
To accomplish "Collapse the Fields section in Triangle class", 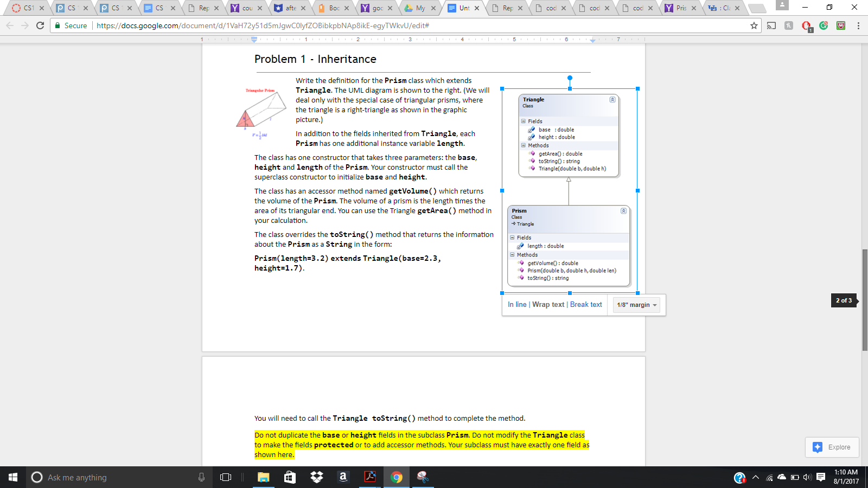I will [x=524, y=121].
